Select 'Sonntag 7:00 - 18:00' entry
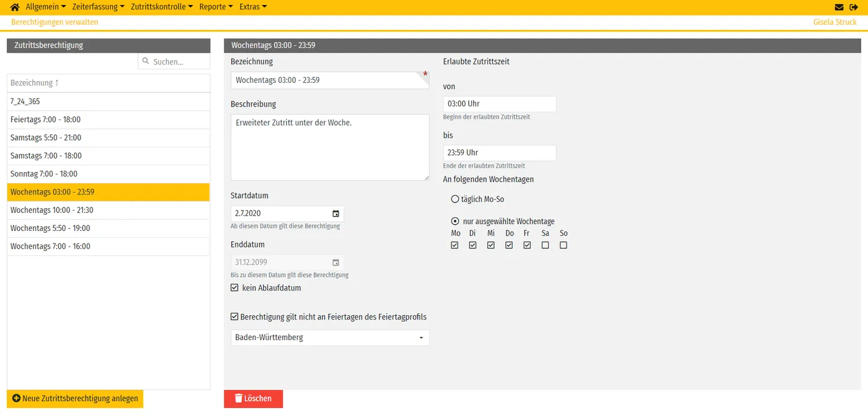Screen dimensions: 868x418 [108, 174]
